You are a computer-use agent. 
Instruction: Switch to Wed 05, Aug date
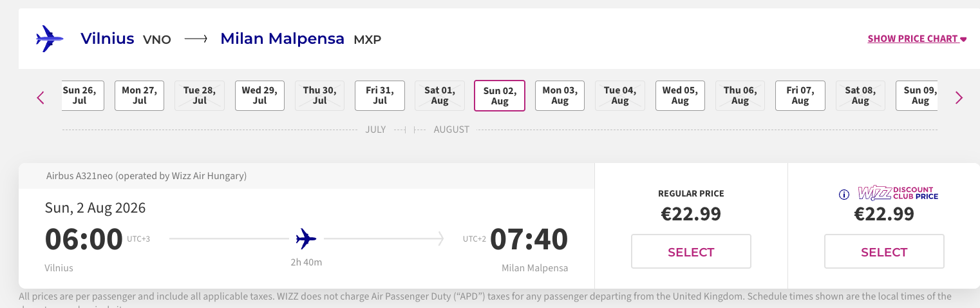tap(680, 95)
